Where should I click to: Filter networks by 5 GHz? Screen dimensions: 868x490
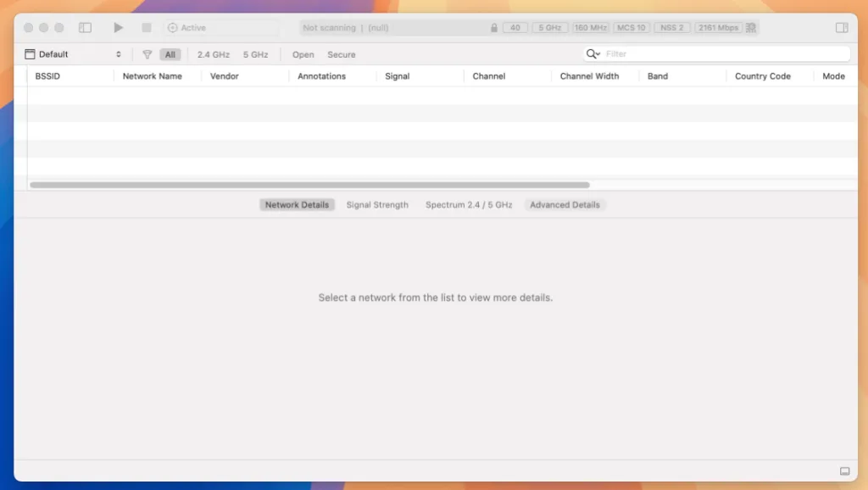point(255,54)
